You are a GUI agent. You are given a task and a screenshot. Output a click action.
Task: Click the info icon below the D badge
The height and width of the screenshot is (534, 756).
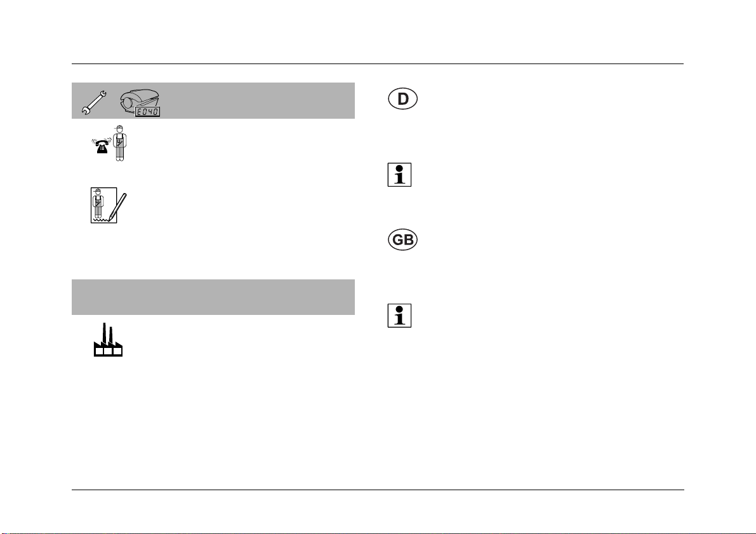[400, 175]
